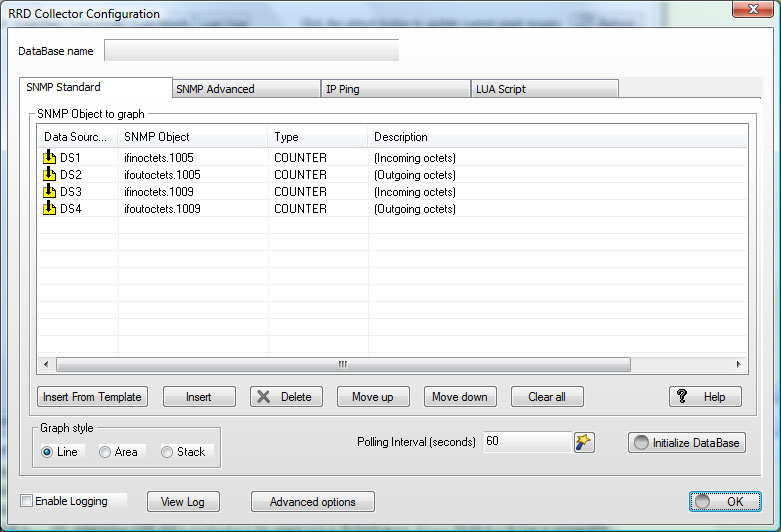Click the DS1 data source icon
781x532 pixels.
pos(49,157)
